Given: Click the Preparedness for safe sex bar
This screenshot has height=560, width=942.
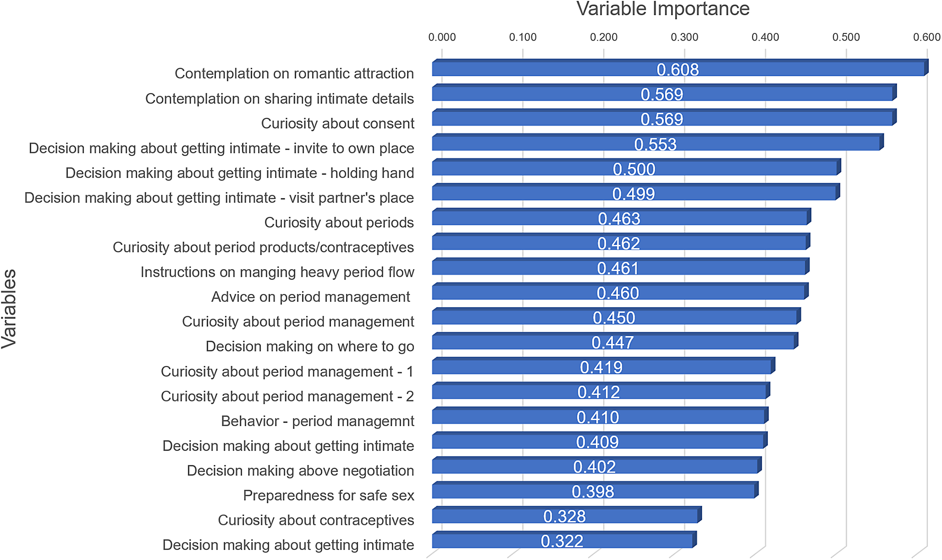Looking at the screenshot, I should [x=593, y=491].
